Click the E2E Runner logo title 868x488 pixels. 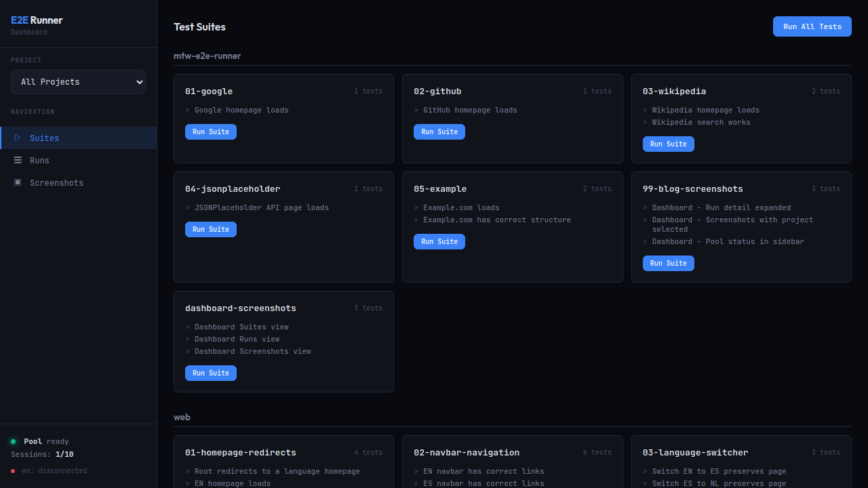[x=37, y=20]
